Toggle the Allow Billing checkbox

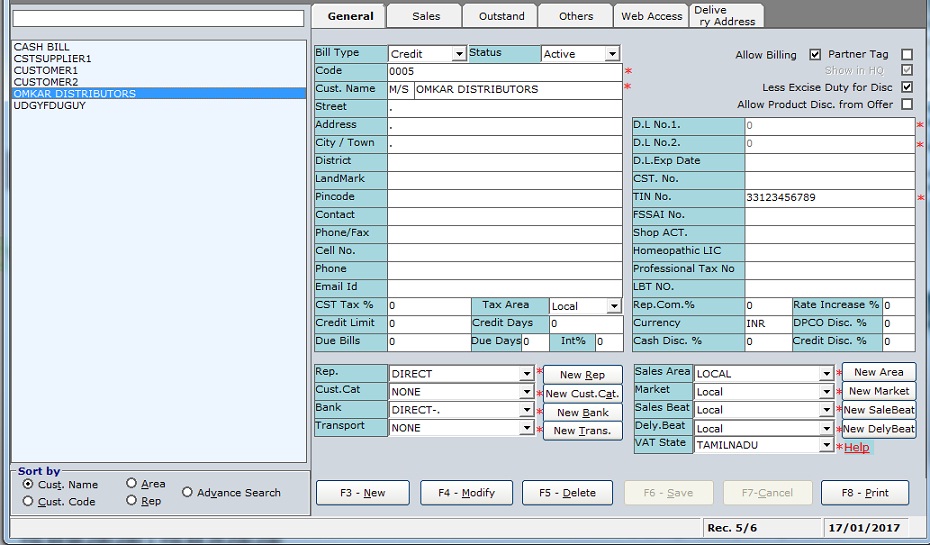(x=815, y=55)
